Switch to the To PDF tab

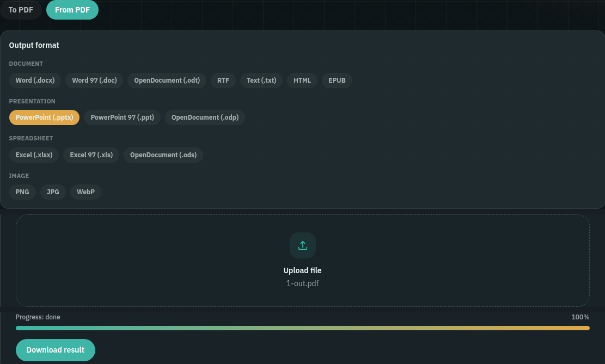(x=21, y=10)
